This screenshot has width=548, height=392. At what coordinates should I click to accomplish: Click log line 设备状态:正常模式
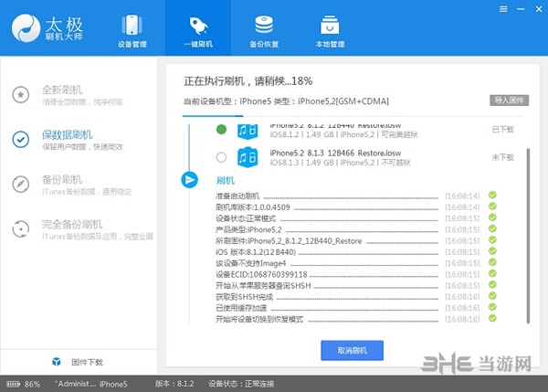(x=246, y=218)
